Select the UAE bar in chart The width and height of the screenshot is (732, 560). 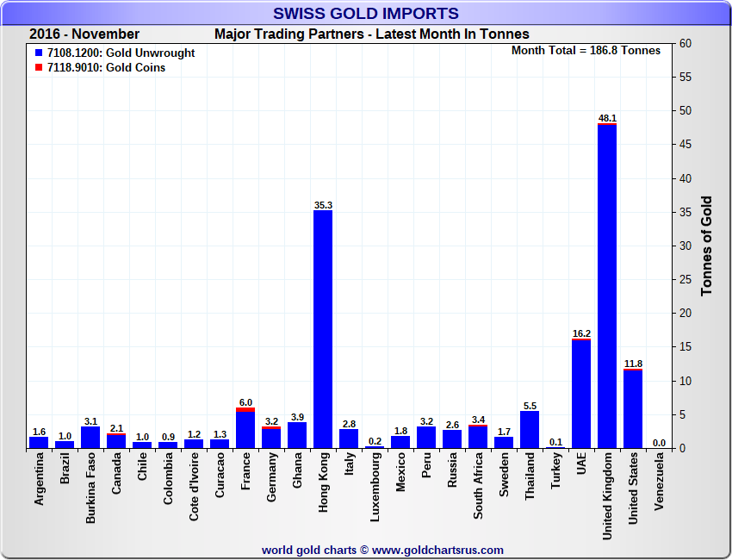pyautogui.click(x=580, y=394)
